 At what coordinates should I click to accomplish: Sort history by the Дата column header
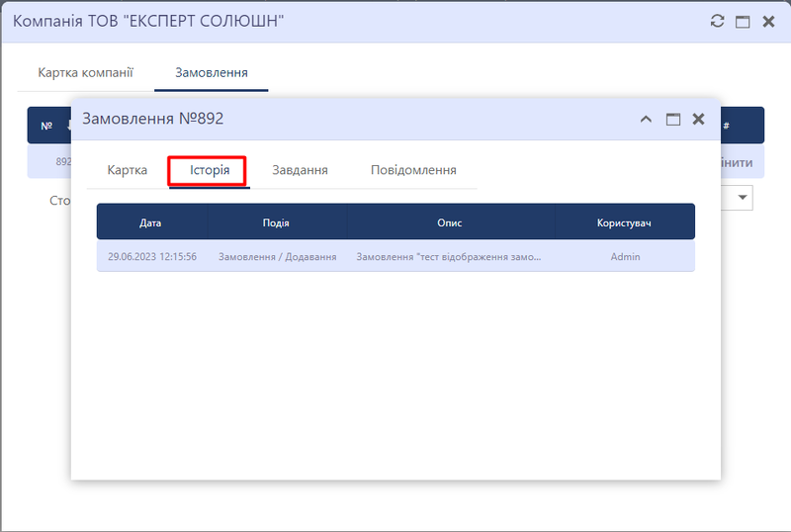tap(150, 222)
